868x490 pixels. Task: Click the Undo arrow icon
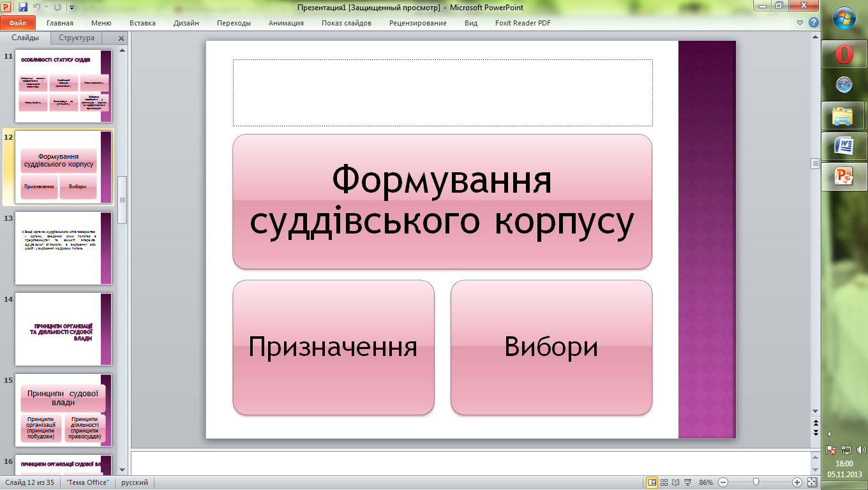coord(37,8)
